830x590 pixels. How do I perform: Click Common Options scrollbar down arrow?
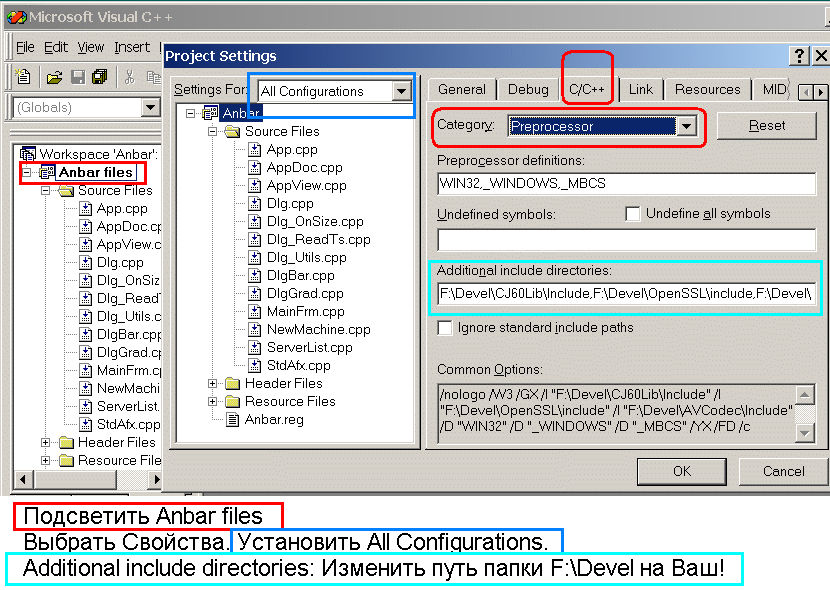pyautogui.click(x=805, y=433)
